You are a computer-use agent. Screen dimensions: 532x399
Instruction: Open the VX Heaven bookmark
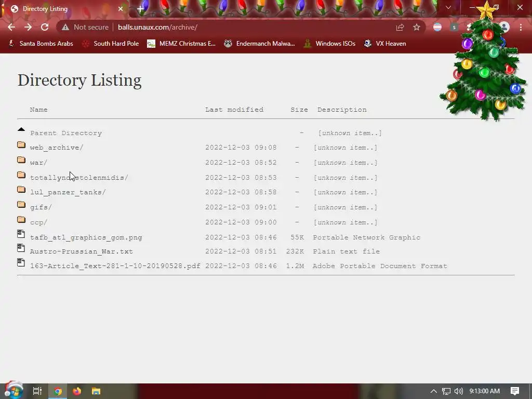coord(385,44)
